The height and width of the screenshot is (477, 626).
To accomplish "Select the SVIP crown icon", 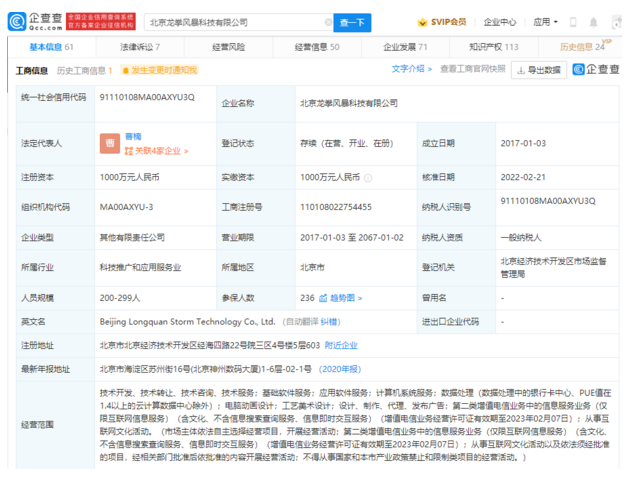I will coord(422,22).
